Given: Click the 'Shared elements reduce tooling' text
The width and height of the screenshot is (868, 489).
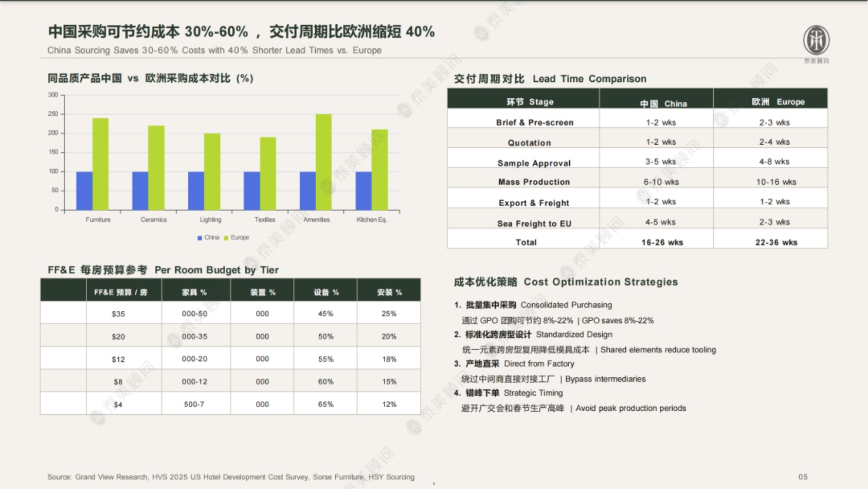Looking at the screenshot, I should [658, 350].
